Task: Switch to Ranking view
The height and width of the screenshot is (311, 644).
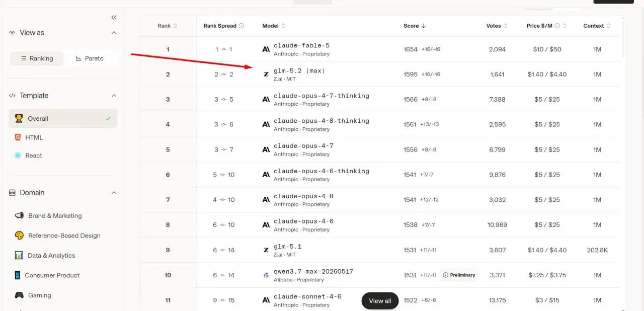Action: (x=37, y=58)
